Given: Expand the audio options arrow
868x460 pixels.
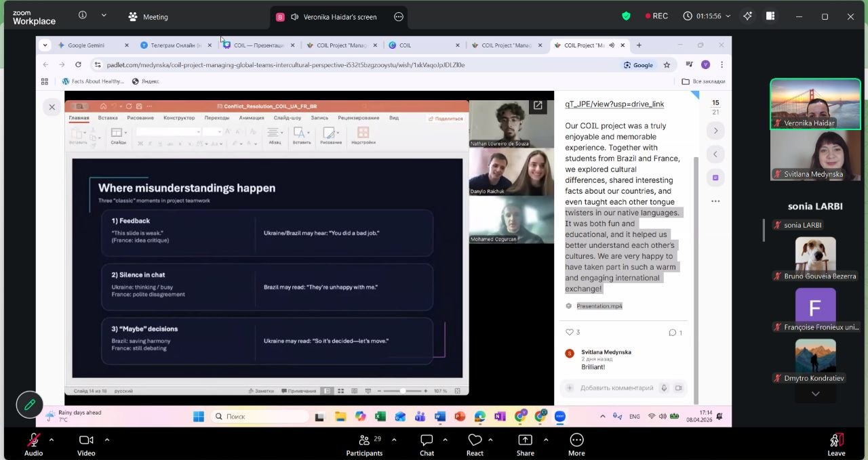Looking at the screenshot, I should pos(52,440).
